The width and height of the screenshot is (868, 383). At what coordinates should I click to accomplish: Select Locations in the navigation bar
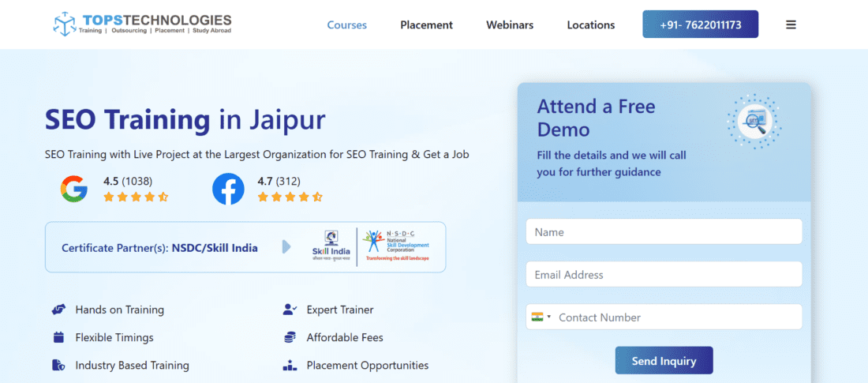click(591, 24)
